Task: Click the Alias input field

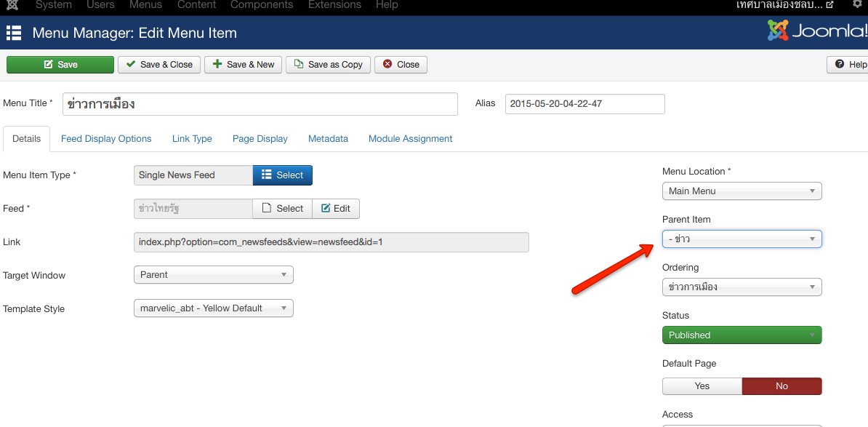Action: tap(584, 104)
